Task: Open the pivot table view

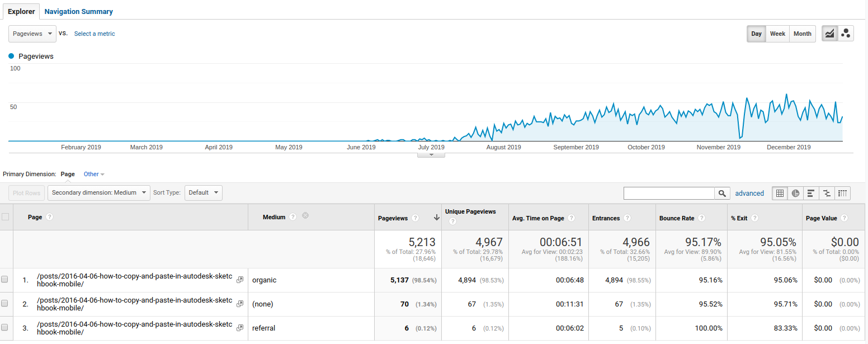Action: 842,193
